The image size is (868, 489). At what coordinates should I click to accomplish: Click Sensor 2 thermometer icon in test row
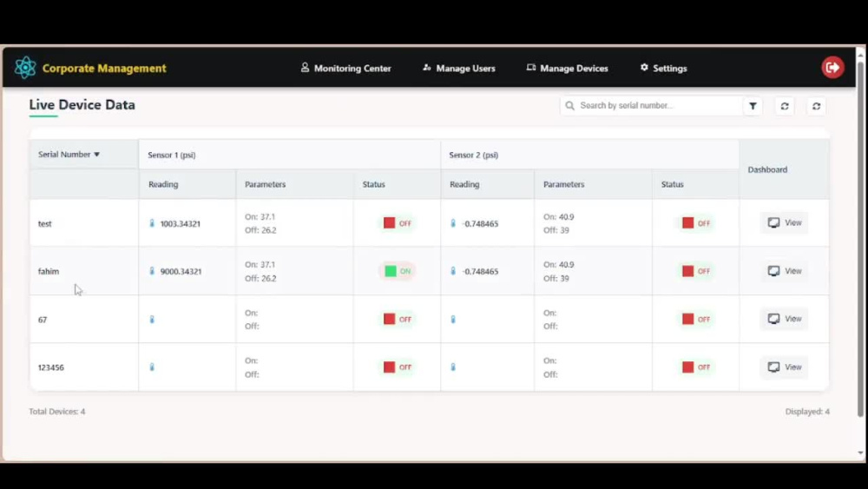[x=453, y=223]
